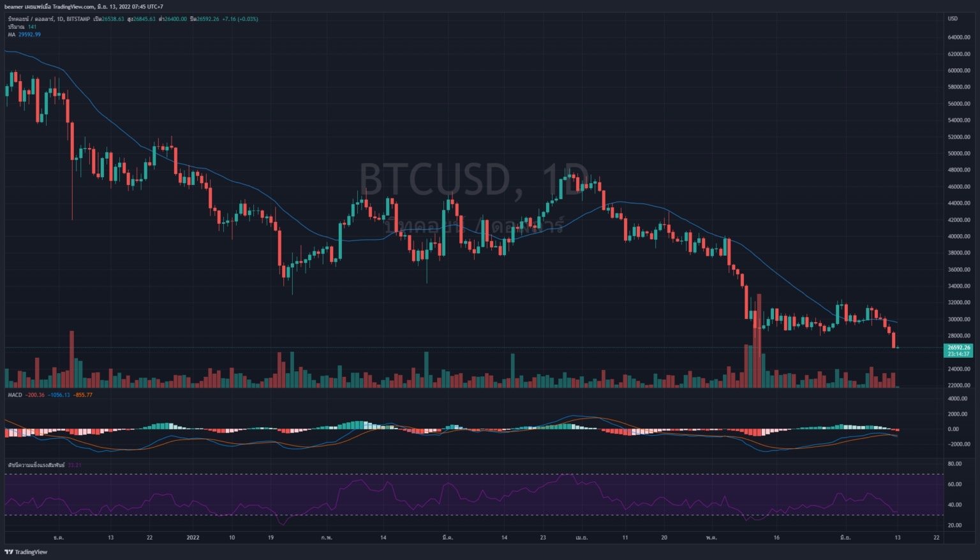Click the พ.ค. month label on the time axis

pos(711,538)
